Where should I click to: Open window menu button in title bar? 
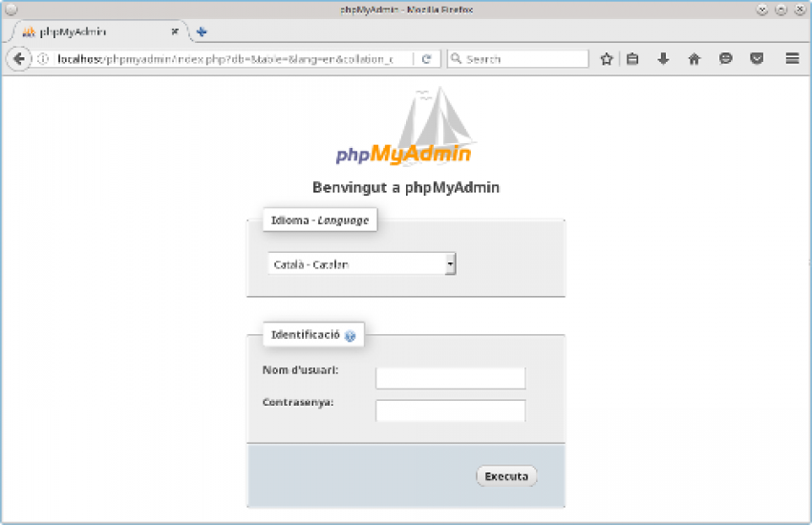11,10
